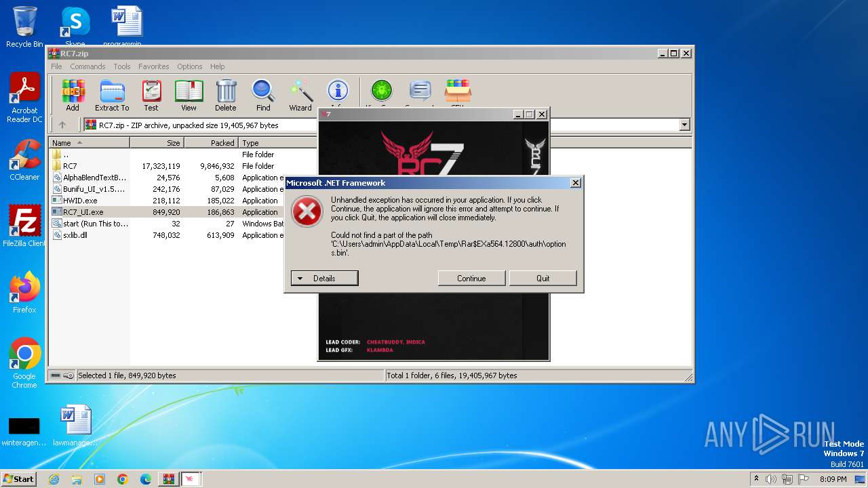Click the network tray icon
The height and width of the screenshot is (488, 868).
tap(787, 479)
